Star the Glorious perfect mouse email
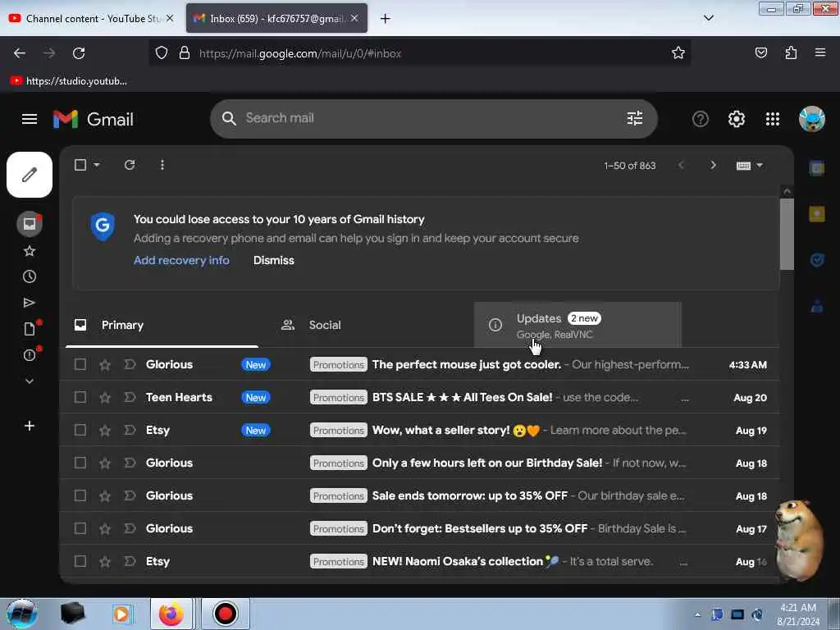 [105, 365]
